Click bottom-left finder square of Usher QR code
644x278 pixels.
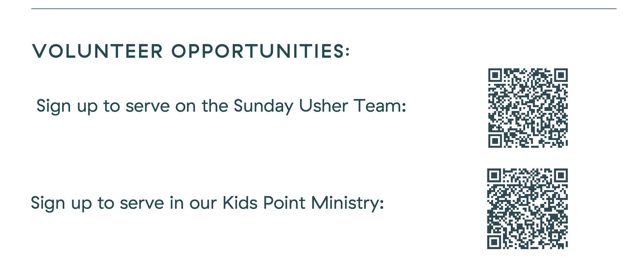pyautogui.click(x=495, y=141)
